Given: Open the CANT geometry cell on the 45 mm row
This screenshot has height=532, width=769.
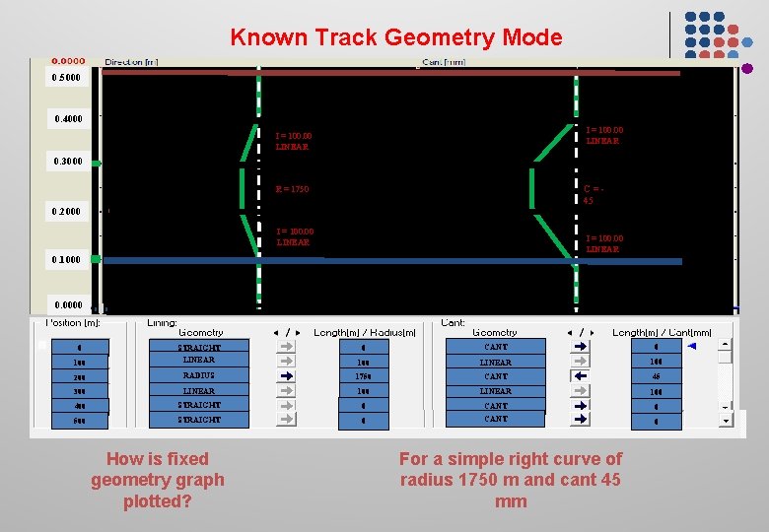Looking at the screenshot, I should [495, 376].
